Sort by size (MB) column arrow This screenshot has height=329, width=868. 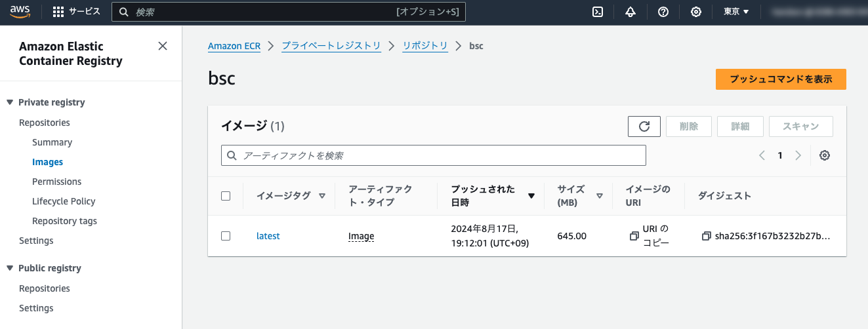pos(600,196)
